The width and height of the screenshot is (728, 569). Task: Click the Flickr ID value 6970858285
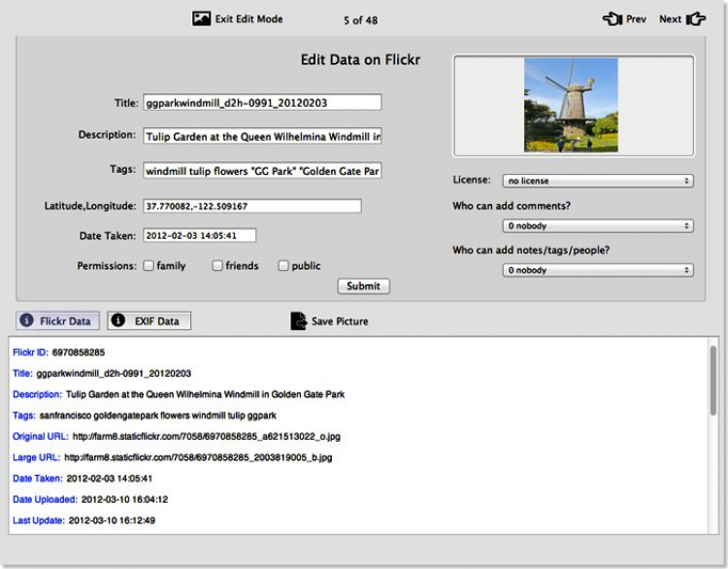point(79,352)
